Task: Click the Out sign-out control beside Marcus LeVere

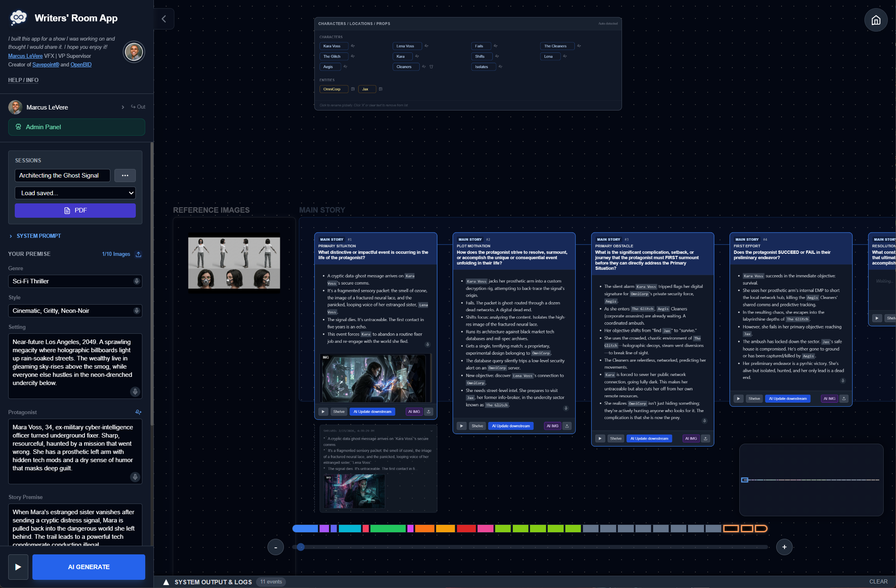Action: point(138,107)
